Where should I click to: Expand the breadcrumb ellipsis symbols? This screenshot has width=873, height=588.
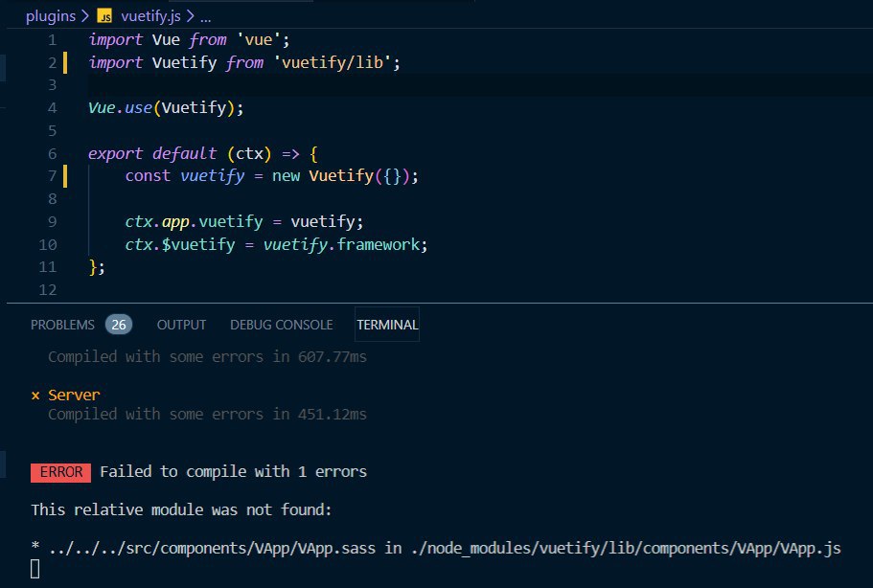205,17
